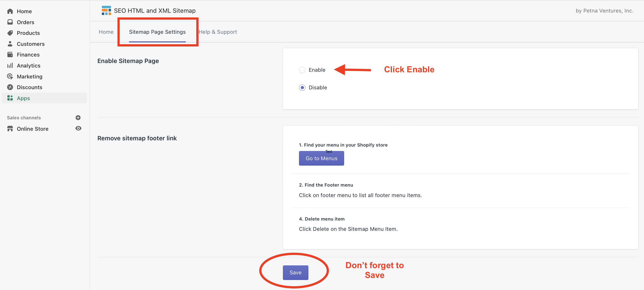This screenshot has height=290, width=644.
Task: Click the Home house icon in sidebar
Action: point(10,11)
